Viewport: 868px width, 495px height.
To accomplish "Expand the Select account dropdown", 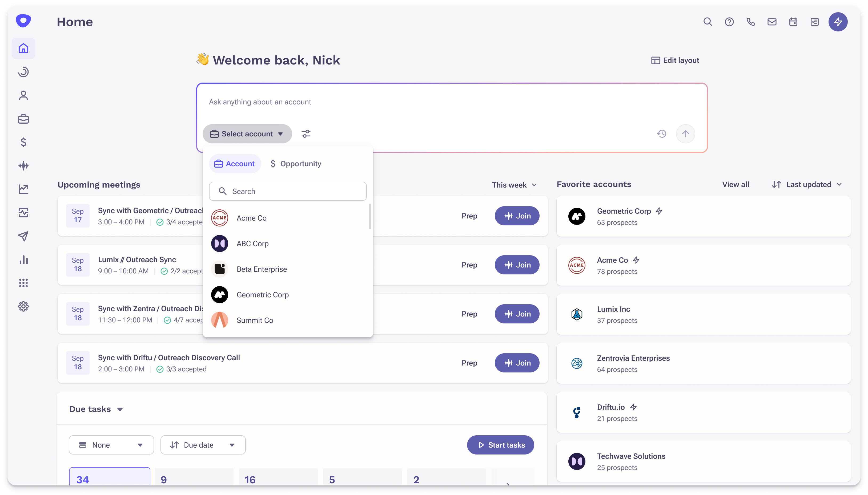I will (247, 134).
